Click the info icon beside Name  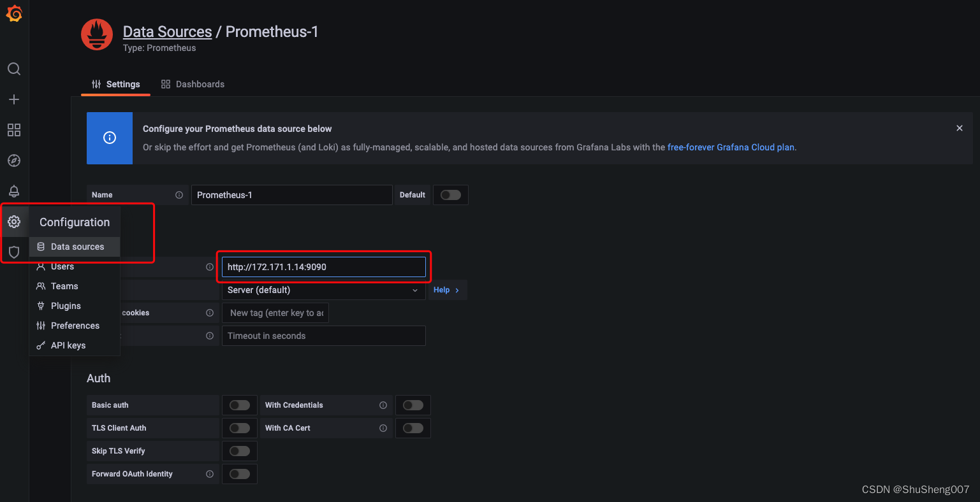[179, 195]
